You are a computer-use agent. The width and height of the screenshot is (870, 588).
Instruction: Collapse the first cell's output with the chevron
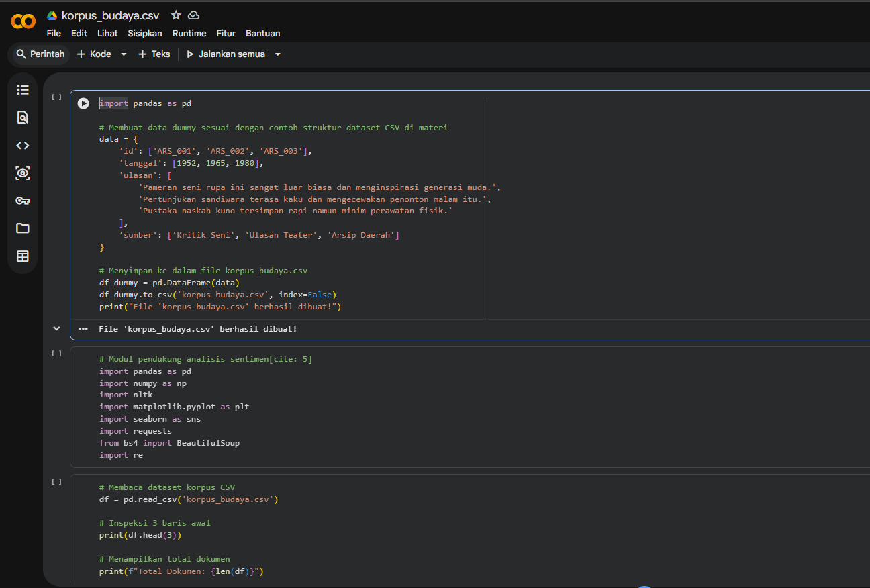tap(57, 329)
